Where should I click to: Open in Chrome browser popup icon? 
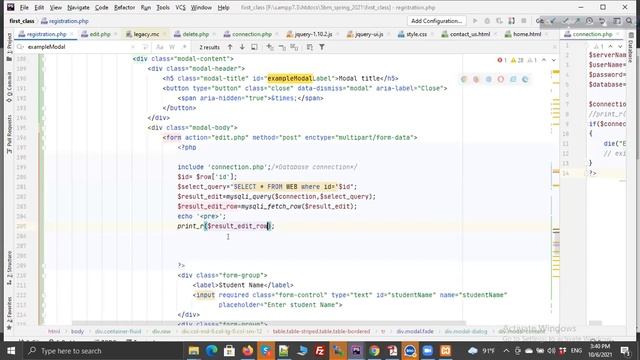pos(464,79)
